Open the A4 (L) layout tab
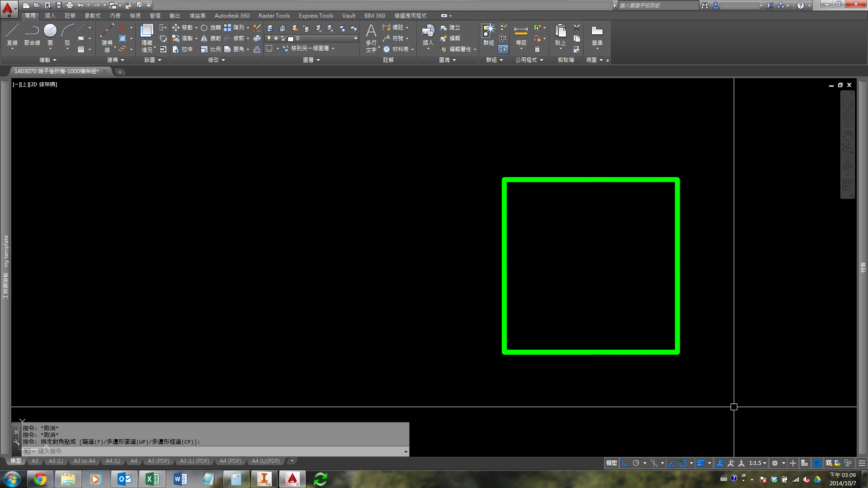The height and width of the screenshot is (488, 868). (x=113, y=461)
